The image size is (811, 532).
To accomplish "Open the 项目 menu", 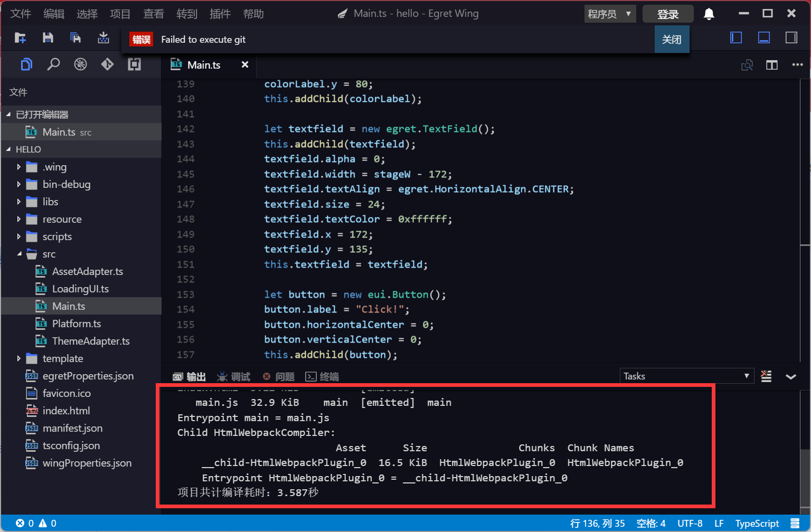I will (120, 14).
